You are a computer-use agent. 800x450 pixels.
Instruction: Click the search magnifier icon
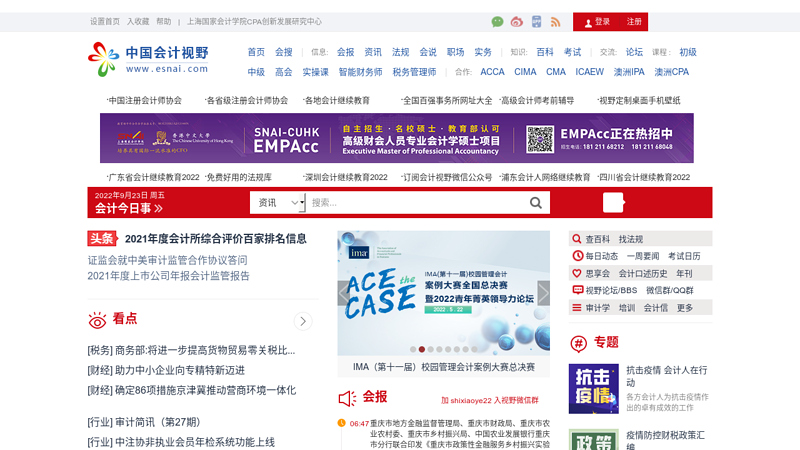point(535,203)
